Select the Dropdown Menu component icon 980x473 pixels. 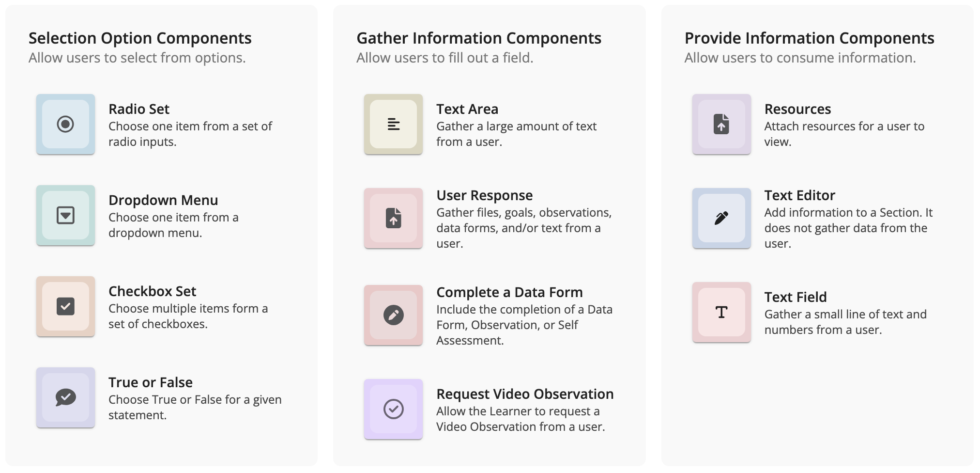pos(65,215)
